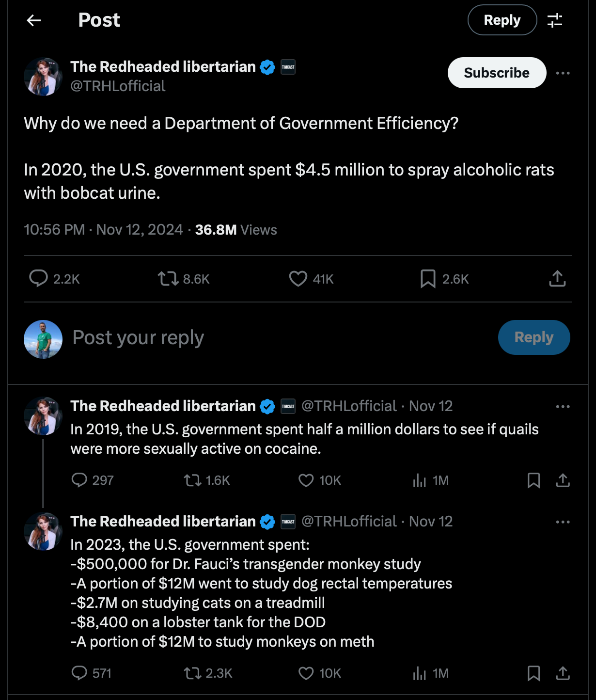The width and height of the screenshot is (596, 700).
Task: Repost the quails on cocaine reply
Action: tap(192, 480)
